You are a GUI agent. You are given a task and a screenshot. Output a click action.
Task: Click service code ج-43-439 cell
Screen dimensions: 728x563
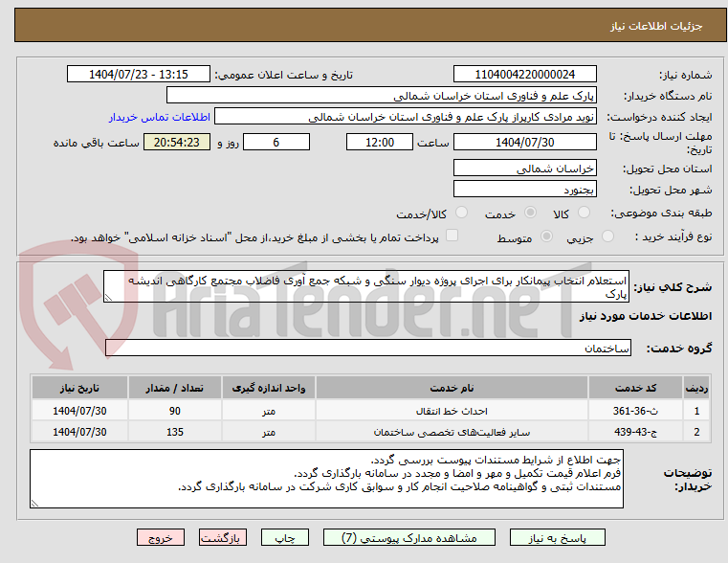635,432
